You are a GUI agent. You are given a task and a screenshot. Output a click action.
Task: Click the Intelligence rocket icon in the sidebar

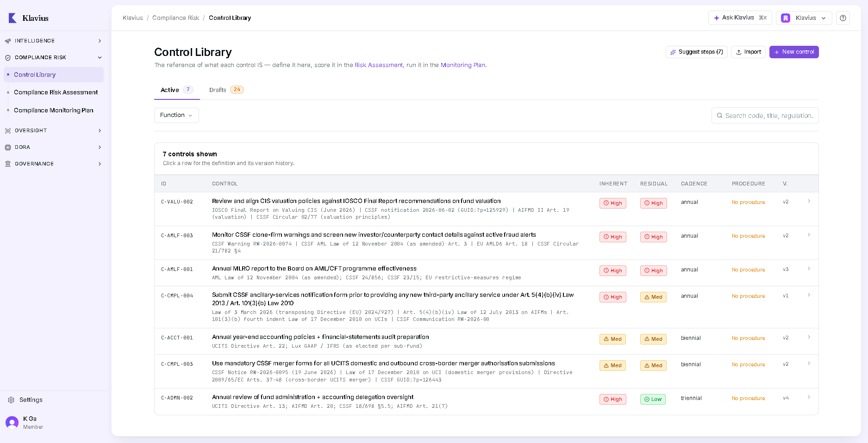click(8, 41)
